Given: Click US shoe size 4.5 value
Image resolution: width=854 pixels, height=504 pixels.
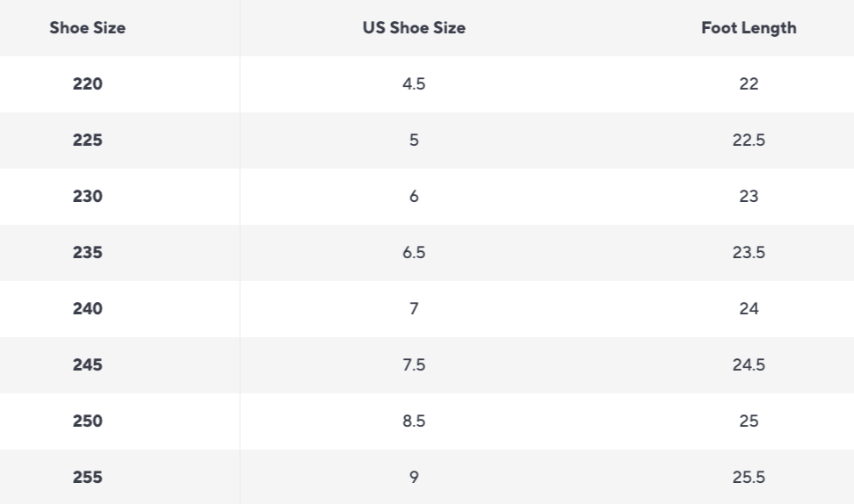Looking at the screenshot, I should 414,84.
